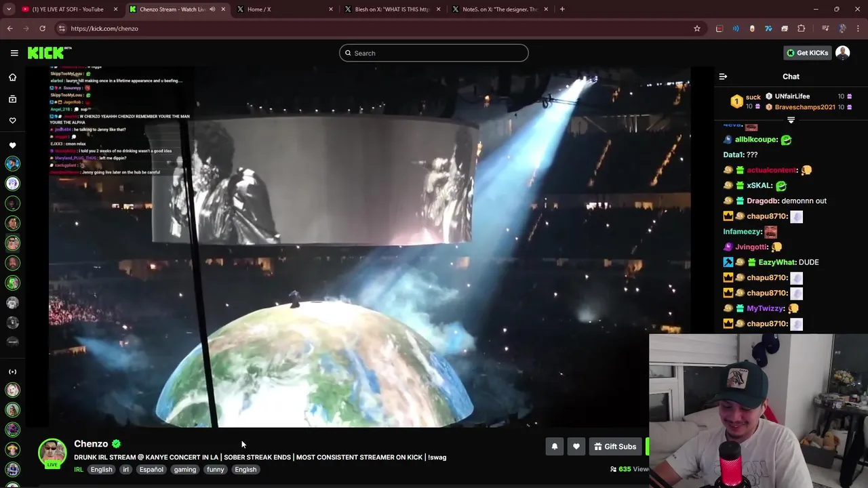868x488 pixels.
Task: Click the filled white heart sidebar icon
Action: tap(12, 145)
